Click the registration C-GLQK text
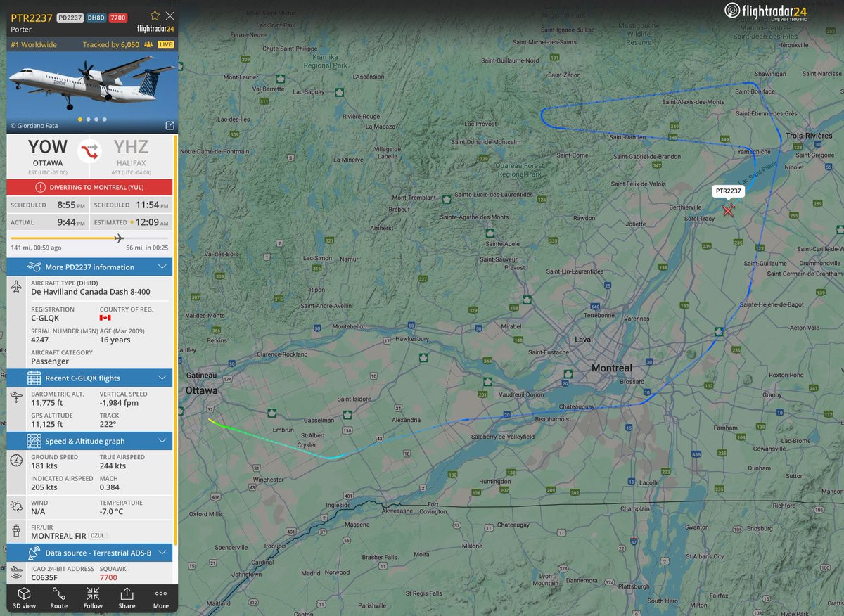The height and width of the screenshot is (616, 844). pyautogui.click(x=45, y=318)
